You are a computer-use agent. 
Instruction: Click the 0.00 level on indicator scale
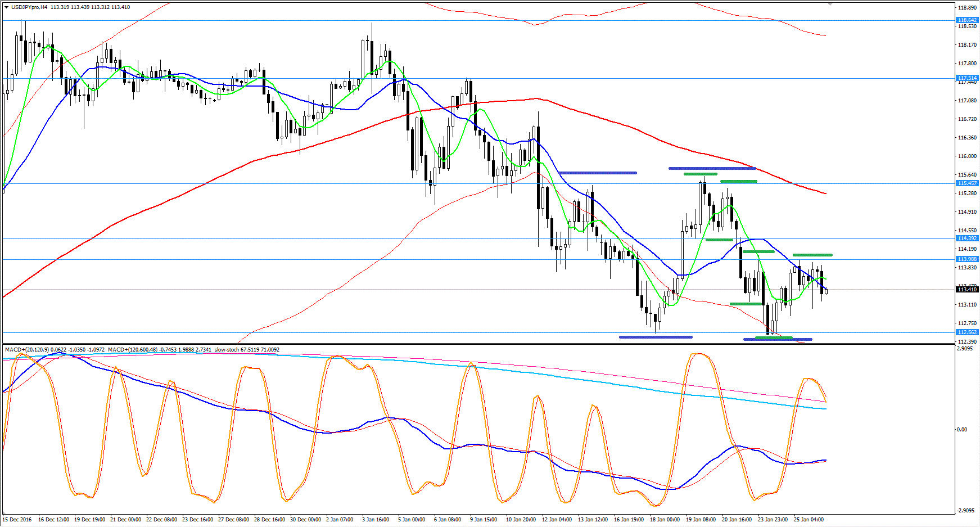(x=962, y=430)
